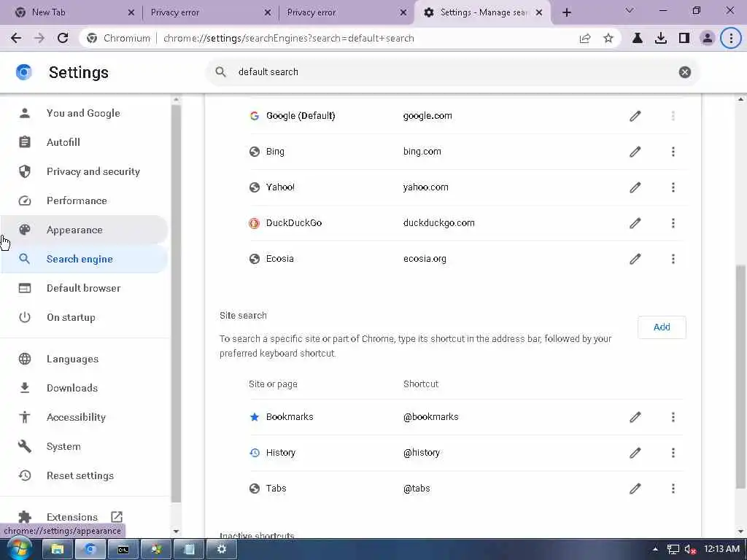This screenshot has height=560, width=747.
Task: Open Extensions in a new page
Action: click(83, 517)
